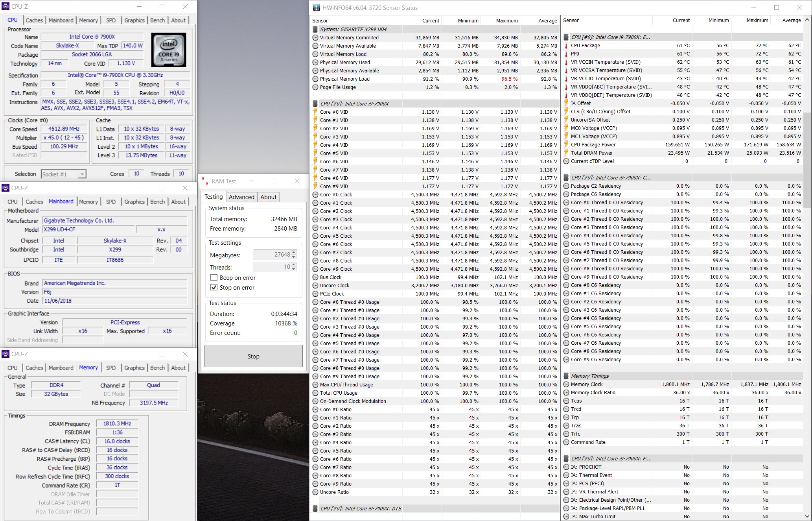Enable the Beep on error checkbox

[x=214, y=278]
